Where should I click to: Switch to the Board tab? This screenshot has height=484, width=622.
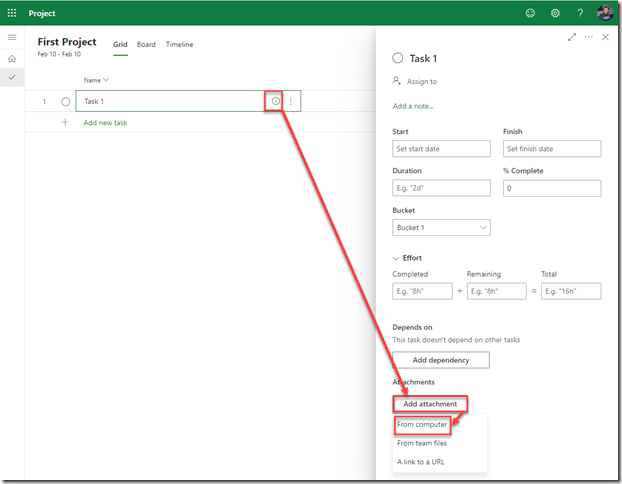tap(146, 45)
